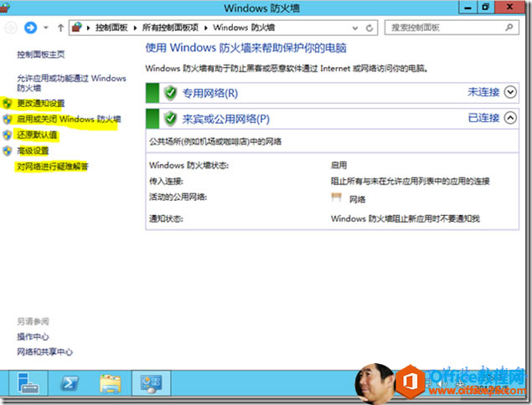Click the 通知状态 label
The width and height of the screenshot is (532, 405).
(x=166, y=218)
